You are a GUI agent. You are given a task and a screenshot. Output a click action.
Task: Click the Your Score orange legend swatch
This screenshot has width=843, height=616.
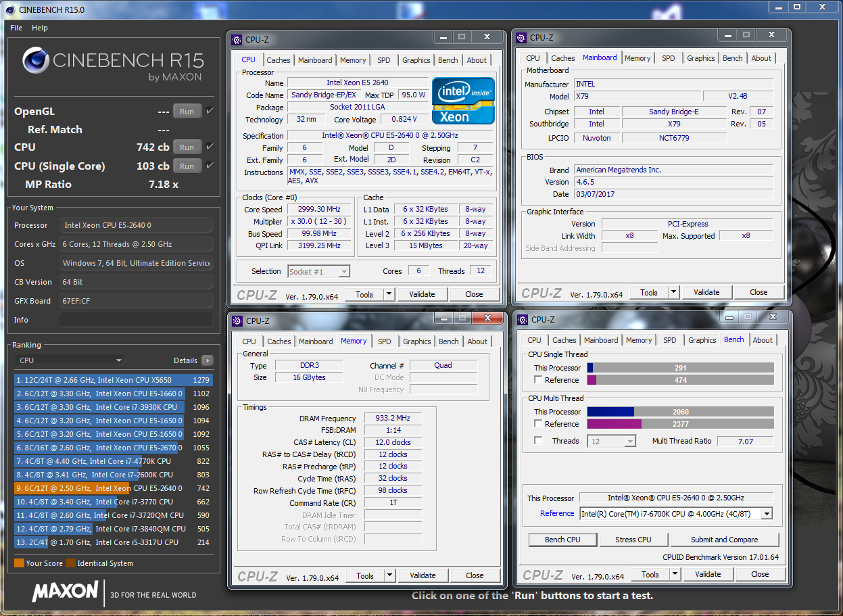click(x=19, y=563)
